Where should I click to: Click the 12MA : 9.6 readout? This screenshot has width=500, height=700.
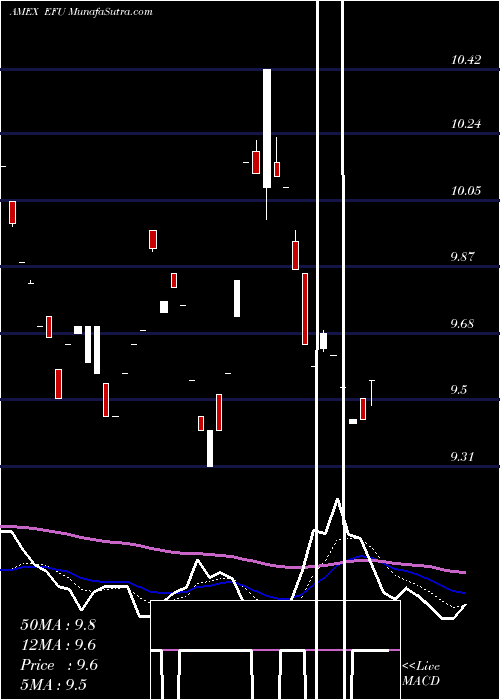(x=58, y=645)
